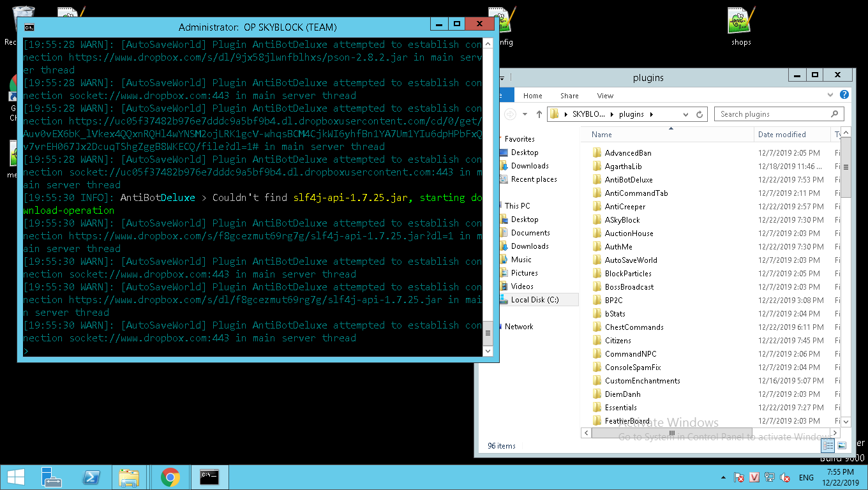This screenshot has width=868, height=490.
Task: Switch to the details view layout
Action: pos(828,445)
